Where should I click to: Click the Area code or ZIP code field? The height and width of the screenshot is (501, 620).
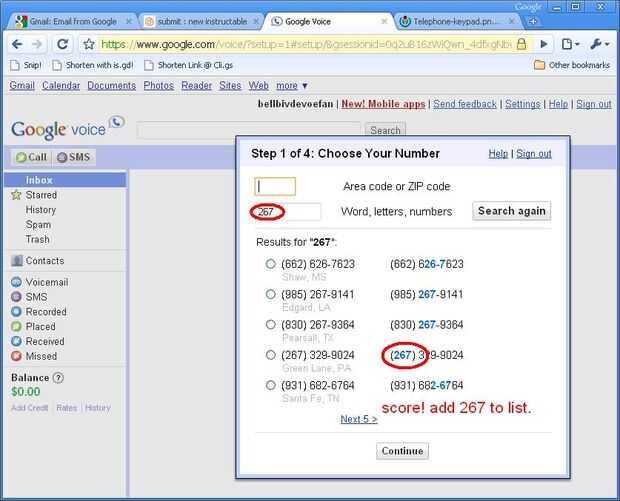point(275,186)
